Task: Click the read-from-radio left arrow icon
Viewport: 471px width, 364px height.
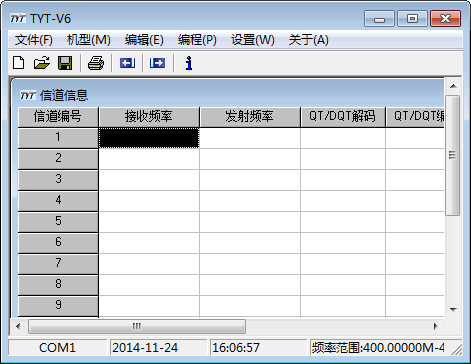Action: click(x=127, y=63)
